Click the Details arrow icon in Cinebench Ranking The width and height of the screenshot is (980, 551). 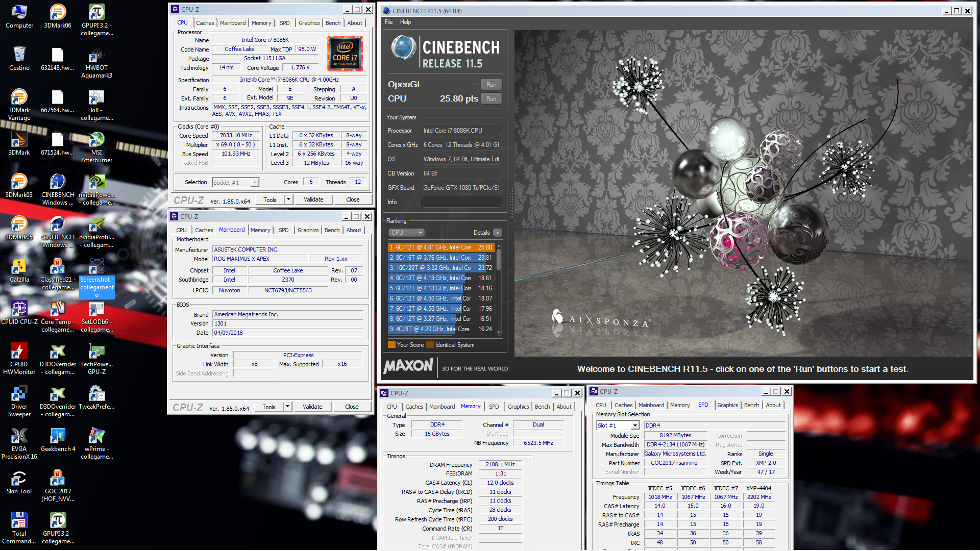tap(498, 233)
